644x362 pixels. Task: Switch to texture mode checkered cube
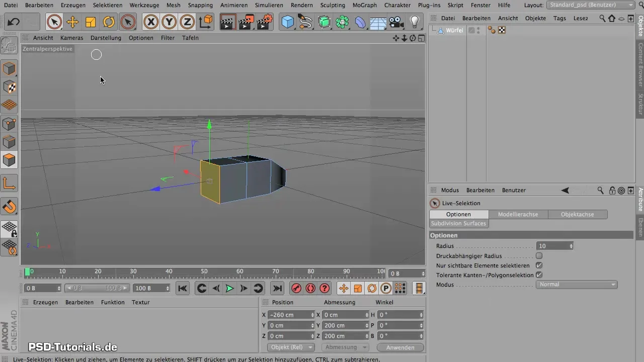(10, 86)
